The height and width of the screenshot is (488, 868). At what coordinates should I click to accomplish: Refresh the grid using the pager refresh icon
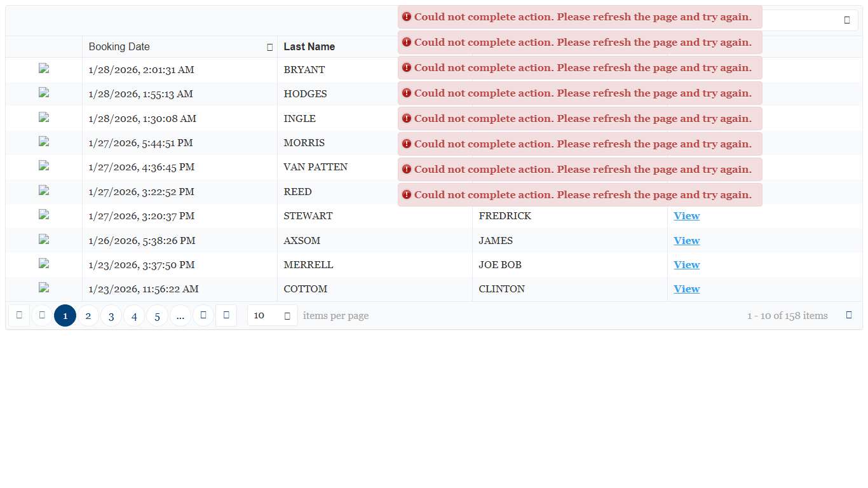(849, 315)
